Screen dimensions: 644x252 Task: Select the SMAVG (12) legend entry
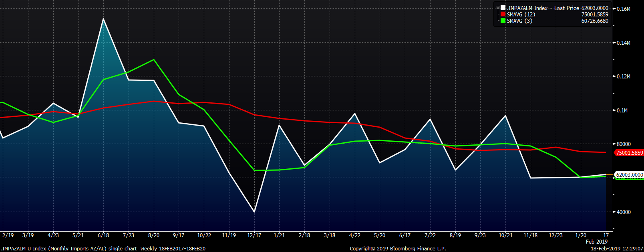[521, 14]
